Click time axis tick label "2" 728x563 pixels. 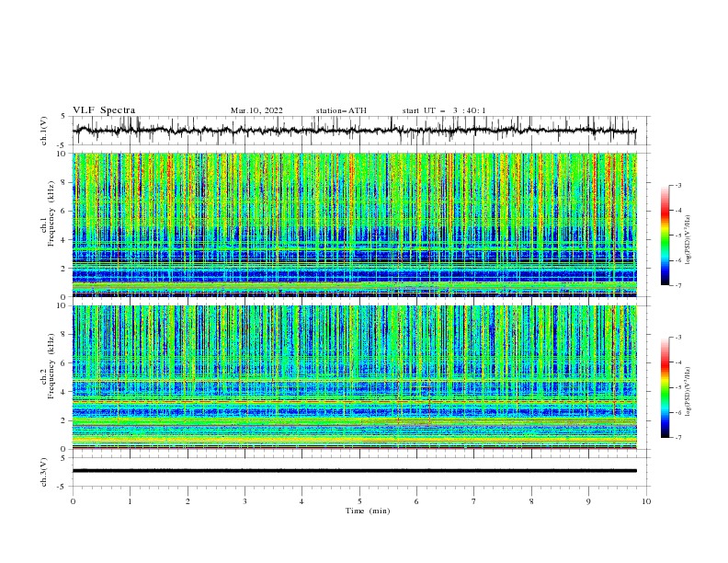tap(188, 501)
